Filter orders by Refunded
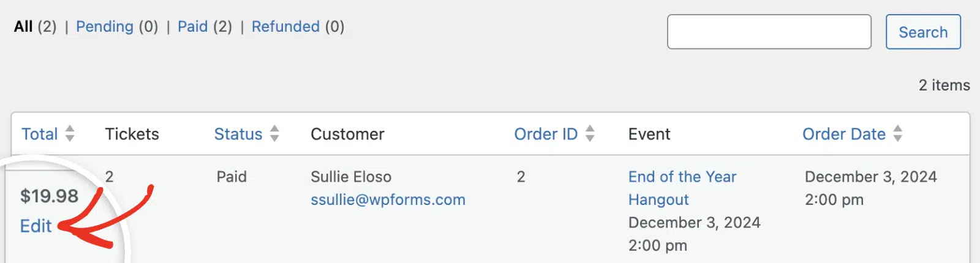980x263 pixels. pyautogui.click(x=285, y=26)
